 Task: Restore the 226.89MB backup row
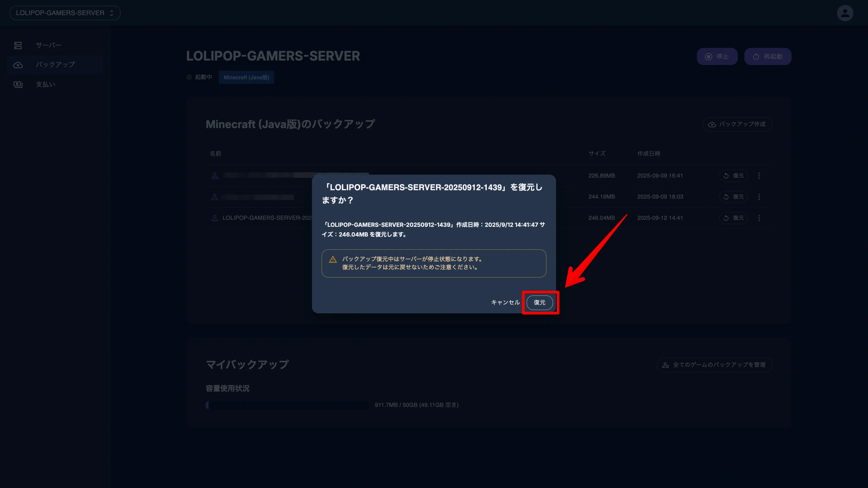pyautogui.click(x=734, y=176)
